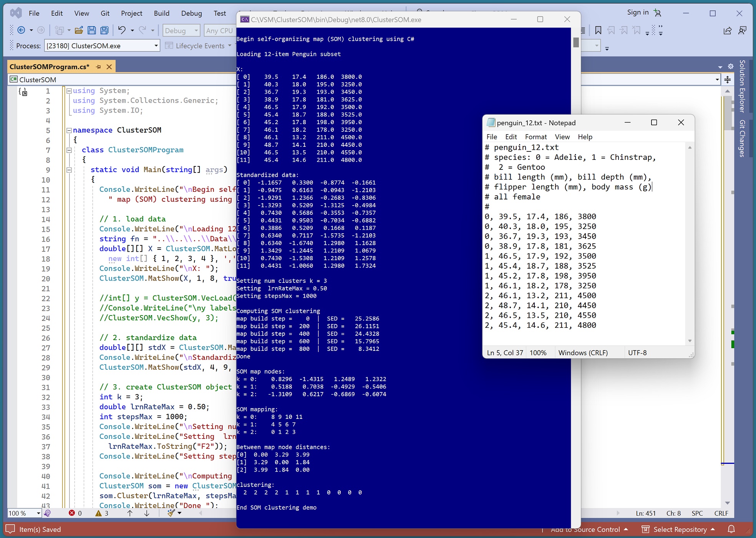
Task: Collapse the using directives outlining box
Action: [69, 91]
